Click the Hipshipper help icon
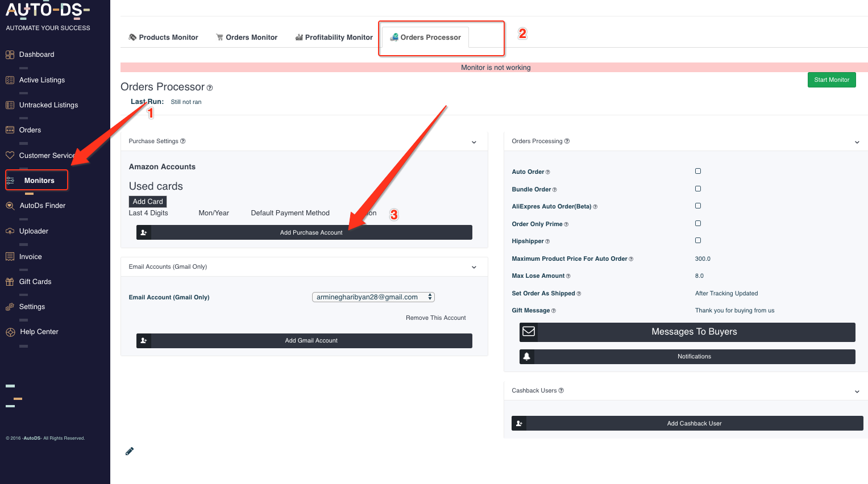Screen dimensions: 868x484 [547, 241]
